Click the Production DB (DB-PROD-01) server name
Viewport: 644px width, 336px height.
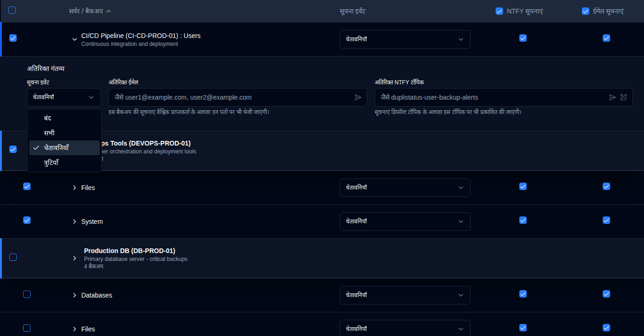(129, 251)
